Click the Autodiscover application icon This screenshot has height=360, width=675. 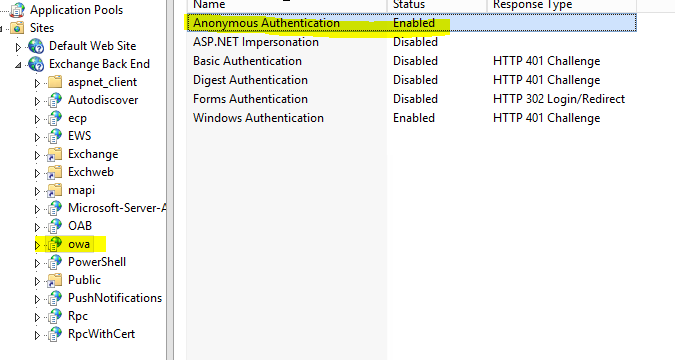[55, 100]
